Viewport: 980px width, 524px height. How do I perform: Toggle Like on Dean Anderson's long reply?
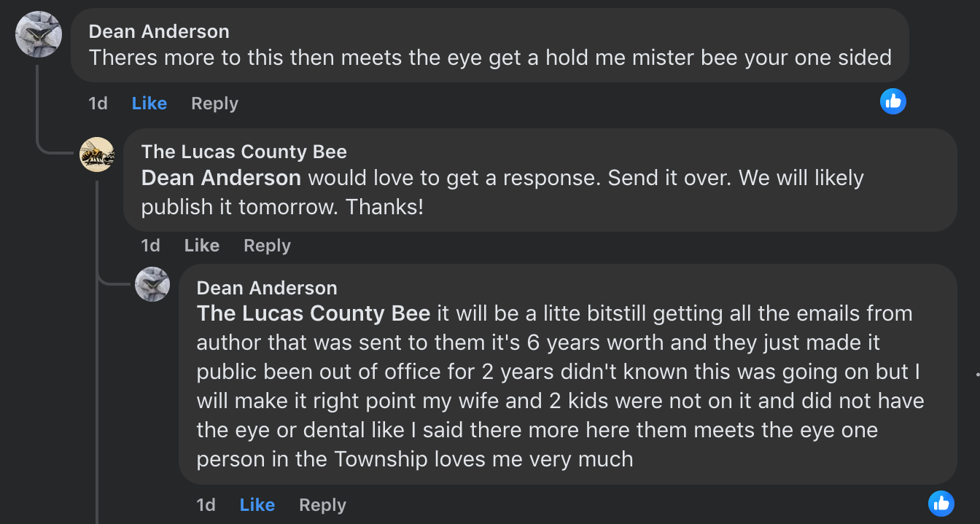click(257, 505)
